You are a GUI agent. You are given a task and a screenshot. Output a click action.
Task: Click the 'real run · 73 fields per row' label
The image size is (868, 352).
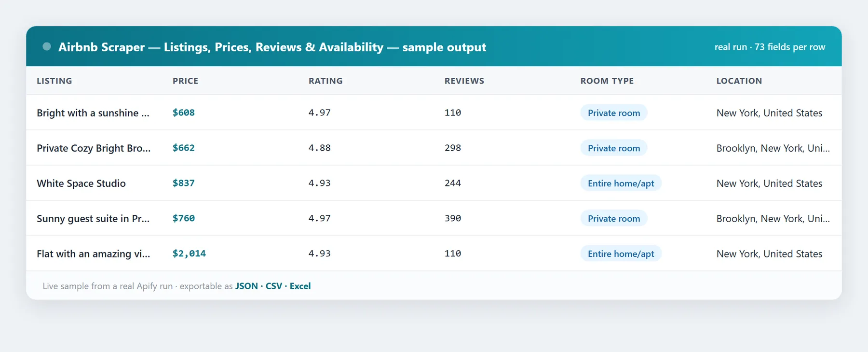[x=770, y=47]
